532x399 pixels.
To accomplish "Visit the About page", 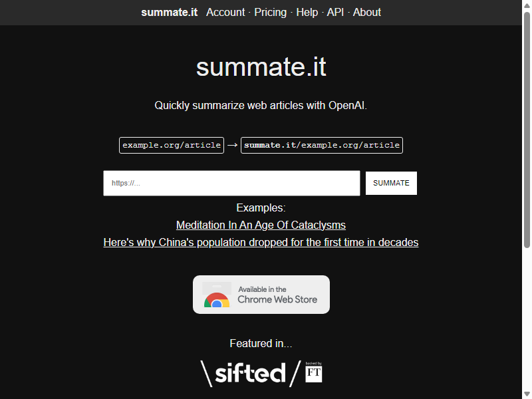I will (367, 12).
